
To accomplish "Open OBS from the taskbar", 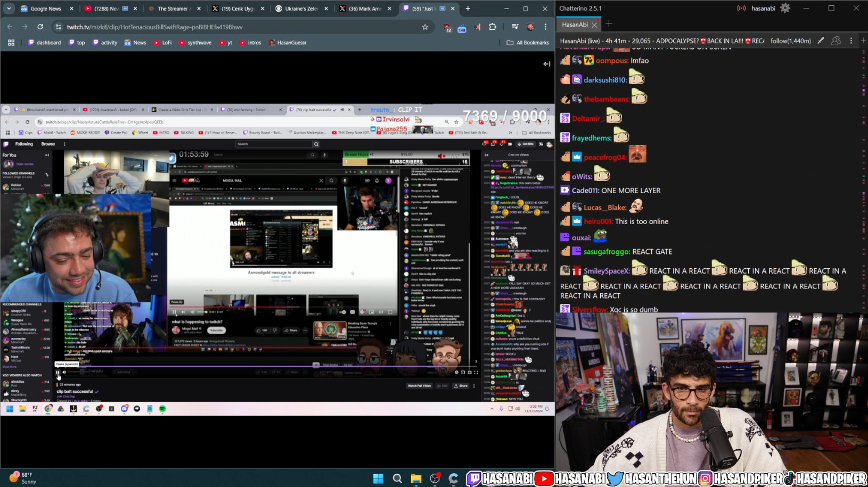I will pyautogui.click(x=435, y=478).
